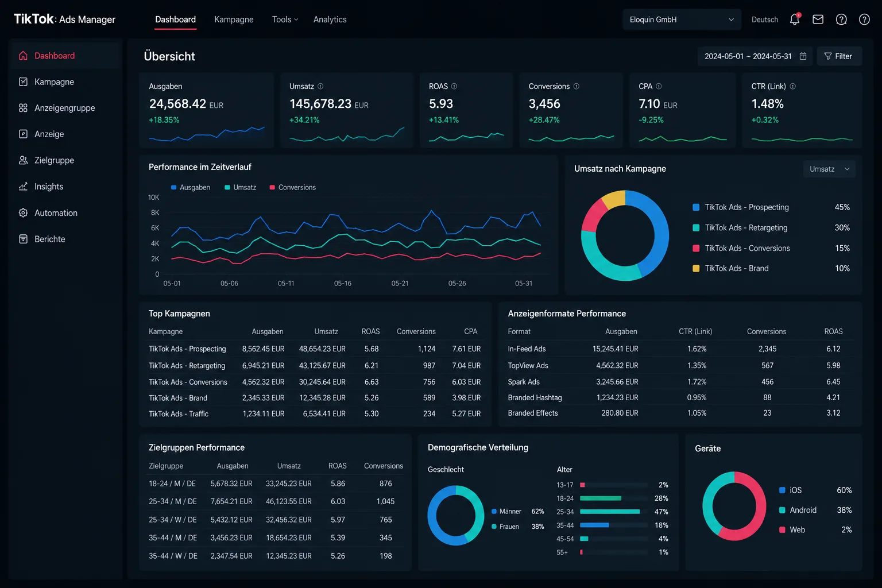Viewport: 882px width, 588px height.
Task: Open the mail inbox icon
Action: (818, 20)
